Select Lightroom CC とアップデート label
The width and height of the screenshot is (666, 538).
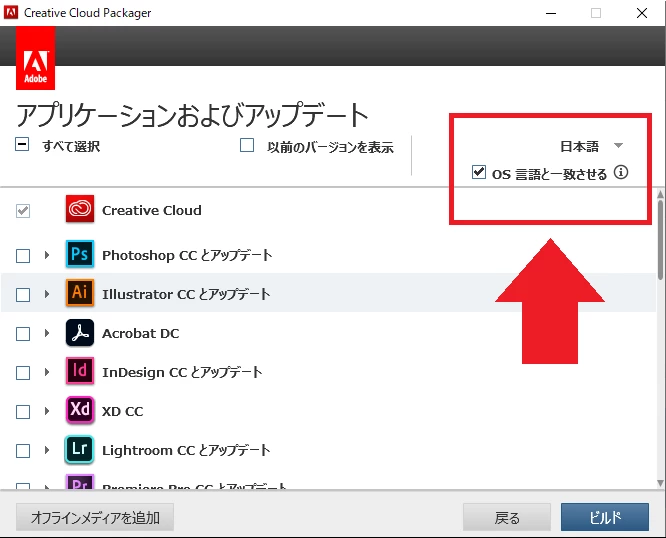pos(186,450)
